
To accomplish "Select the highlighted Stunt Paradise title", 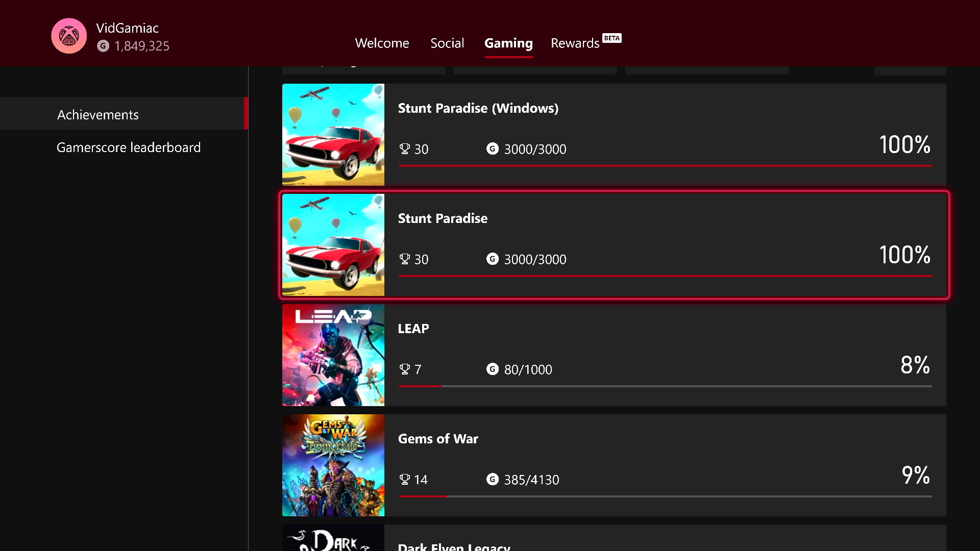I will pos(443,218).
